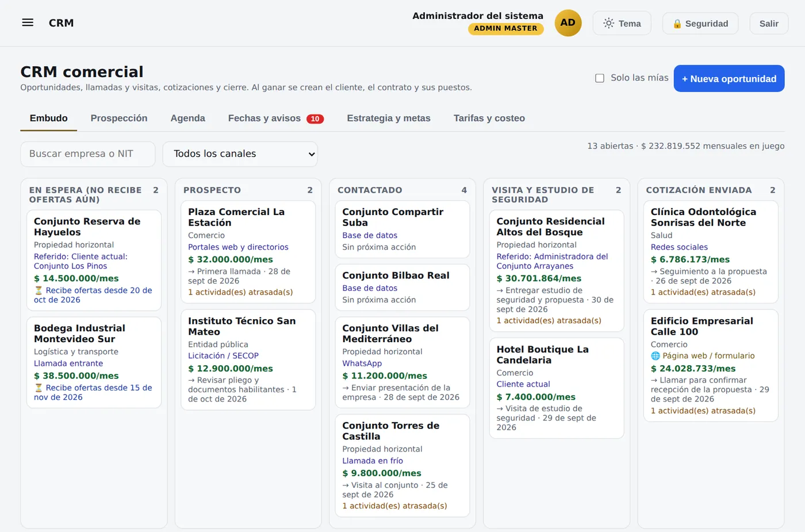Open the Conjunto Torres de Castilla card
Screen dimensions: 805x532
(x=402, y=466)
